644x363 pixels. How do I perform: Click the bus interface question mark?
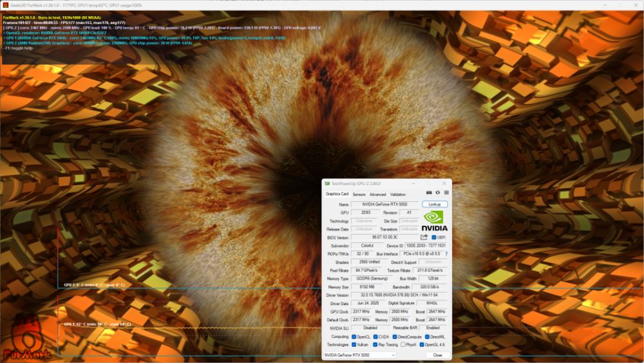click(446, 254)
